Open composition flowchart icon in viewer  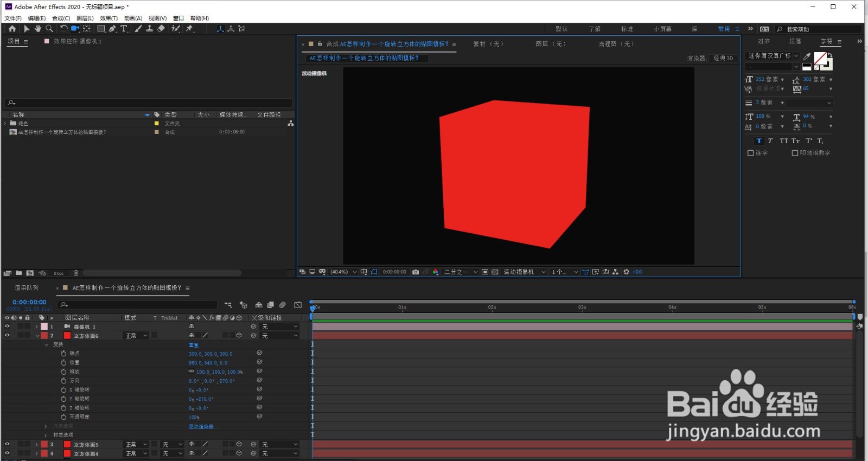tap(615, 272)
